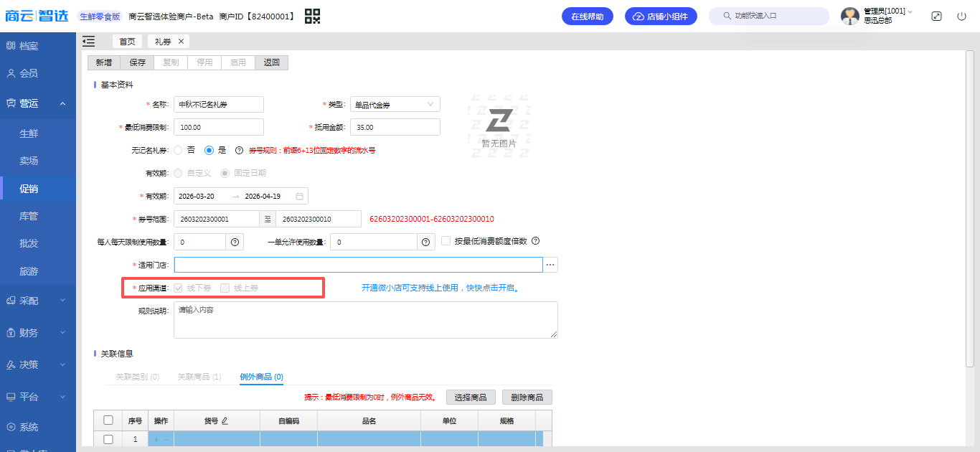Select the 否 radio for anonymous coupon

178,150
